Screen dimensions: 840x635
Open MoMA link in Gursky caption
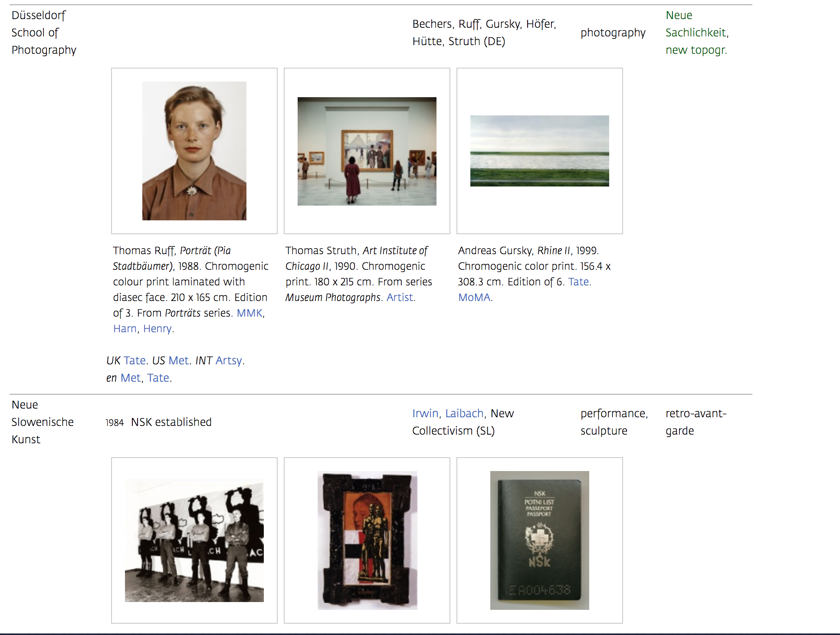tap(474, 298)
